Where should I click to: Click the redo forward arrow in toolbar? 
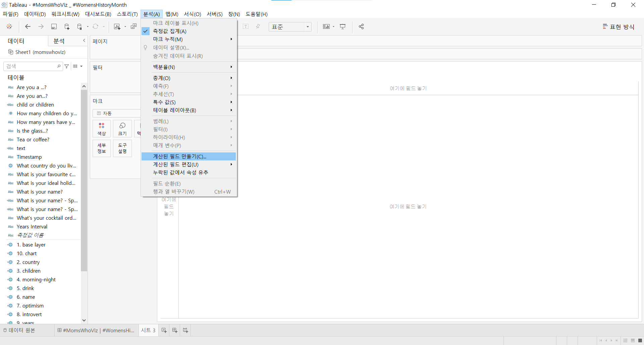(x=41, y=26)
